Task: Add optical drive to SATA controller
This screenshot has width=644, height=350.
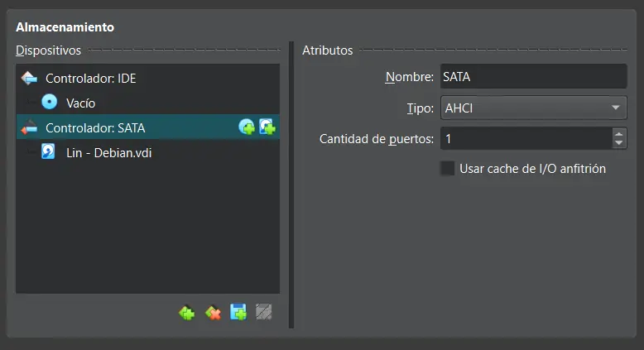Action: coord(247,127)
